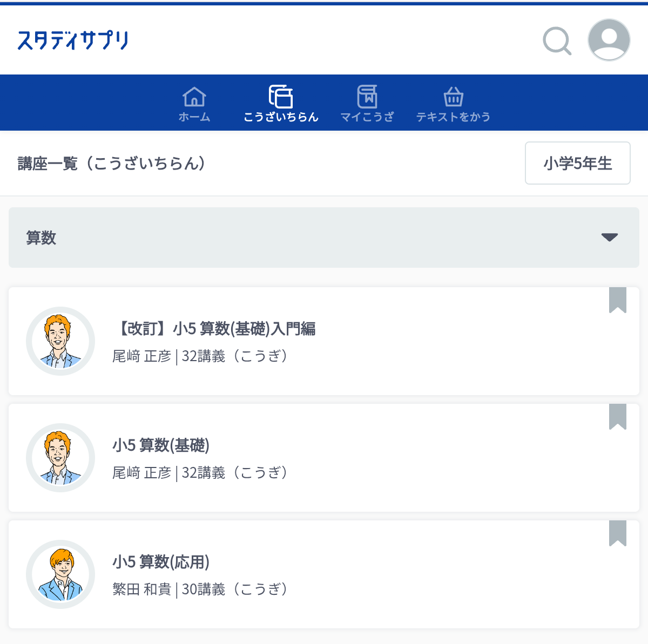Viewport: 648px width, 644px height.
Task: Click the マイこうざ book icon
Action: tap(367, 97)
